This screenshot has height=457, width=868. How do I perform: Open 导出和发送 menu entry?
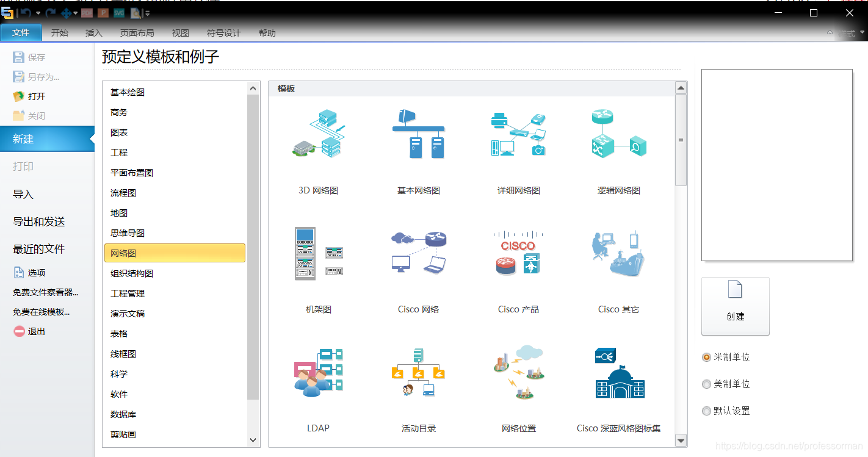(39, 221)
